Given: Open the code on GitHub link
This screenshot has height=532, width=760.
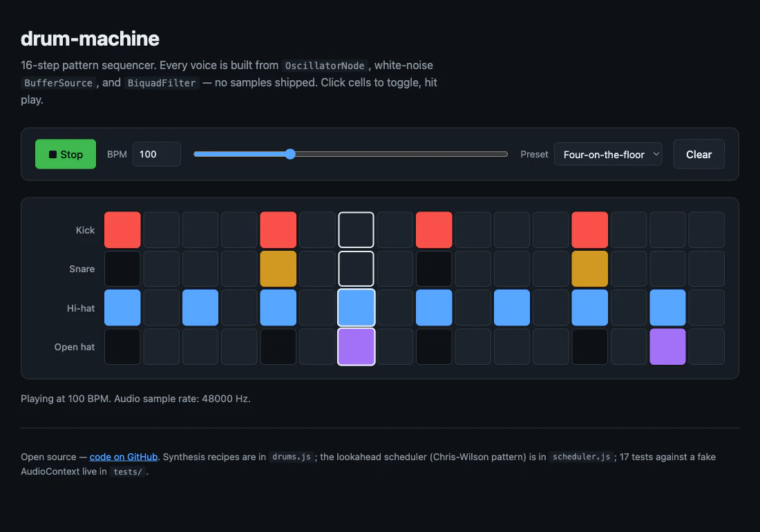Looking at the screenshot, I should tap(124, 457).
